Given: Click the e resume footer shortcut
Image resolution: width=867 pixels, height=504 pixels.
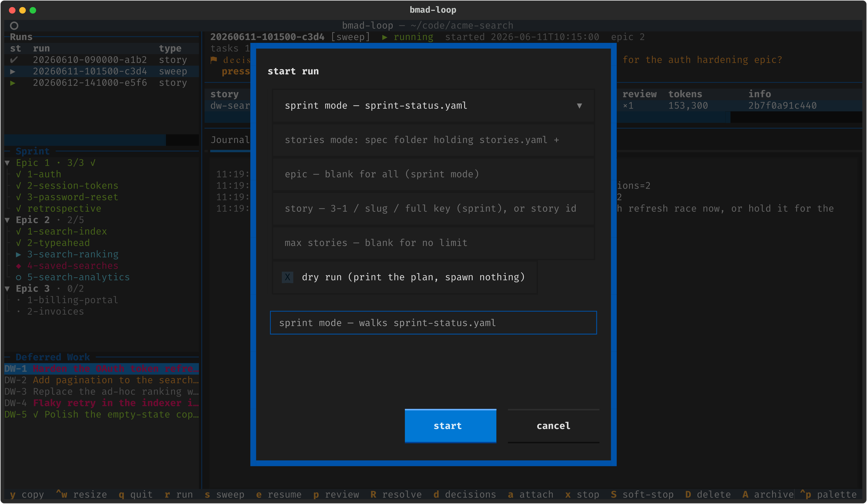Looking at the screenshot, I should (x=279, y=495).
